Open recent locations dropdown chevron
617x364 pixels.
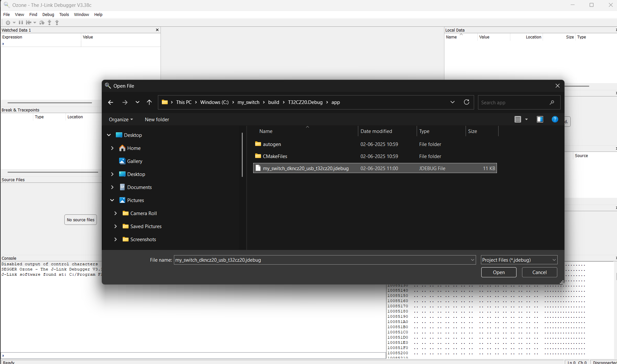[137, 102]
